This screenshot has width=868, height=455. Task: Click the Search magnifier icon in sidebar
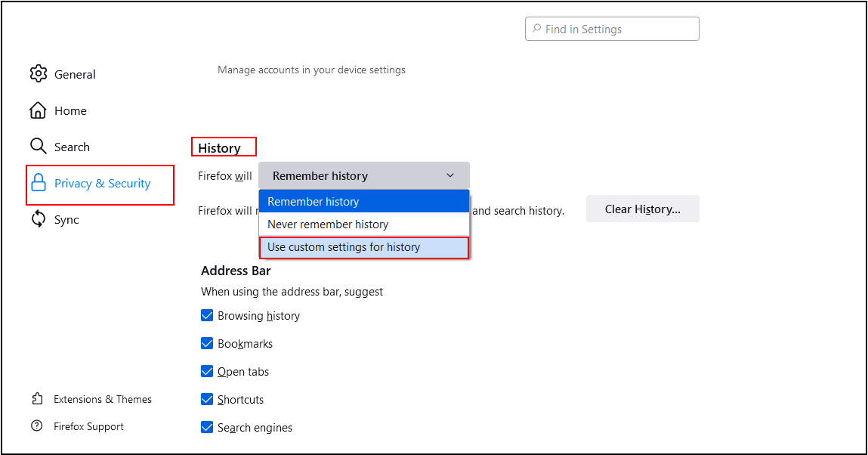(x=38, y=146)
